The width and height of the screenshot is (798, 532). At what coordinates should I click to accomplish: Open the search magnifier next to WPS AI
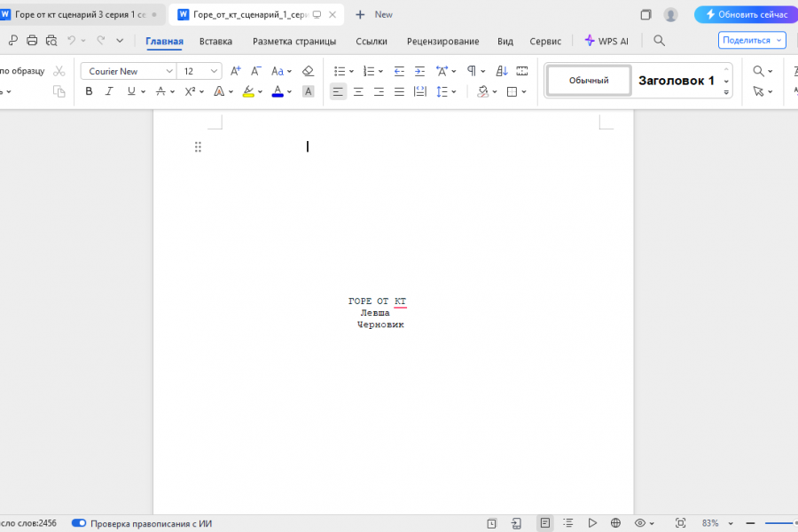tap(659, 41)
